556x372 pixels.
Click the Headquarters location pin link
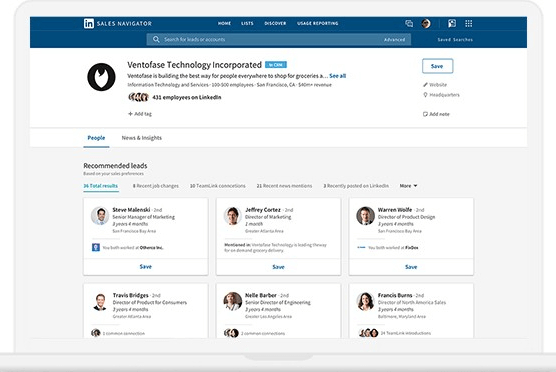coord(441,95)
